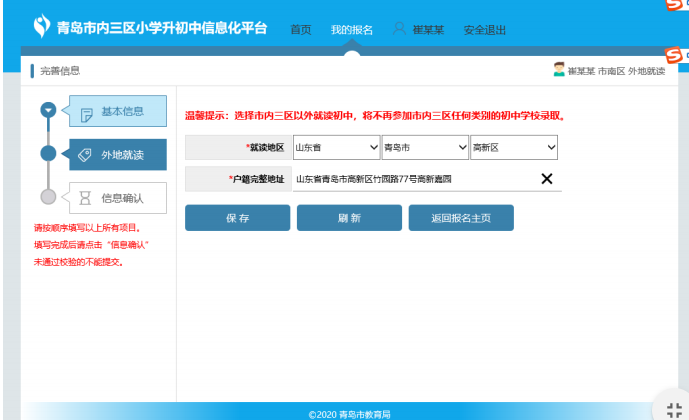This screenshot has height=420, width=689.
Task: Click the user avatar icon beside 崔某某
Action: pyautogui.click(x=399, y=29)
